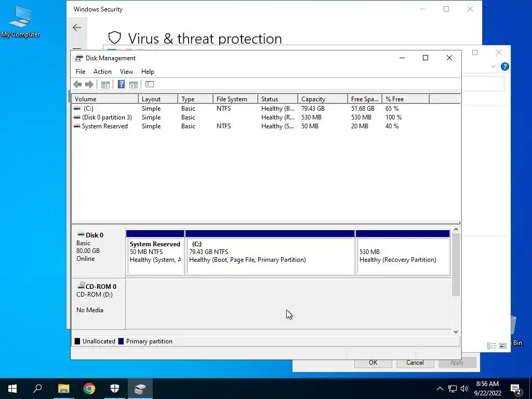Open the Action menu
This screenshot has width=532, height=399.
click(102, 72)
